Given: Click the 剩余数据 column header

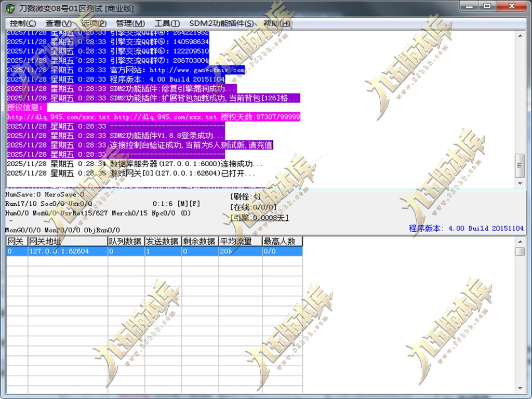Looking at the screenshot, I should pyautogui.click(x=200, y=241).
